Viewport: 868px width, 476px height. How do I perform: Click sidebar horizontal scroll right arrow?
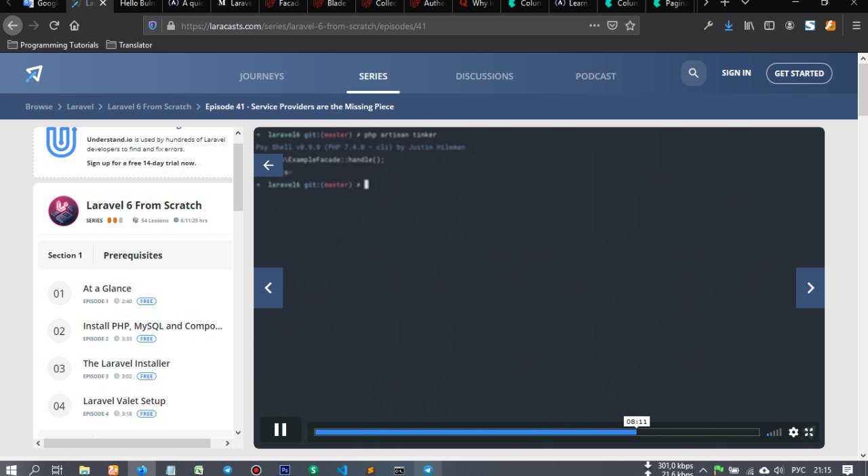pos(227,443)
